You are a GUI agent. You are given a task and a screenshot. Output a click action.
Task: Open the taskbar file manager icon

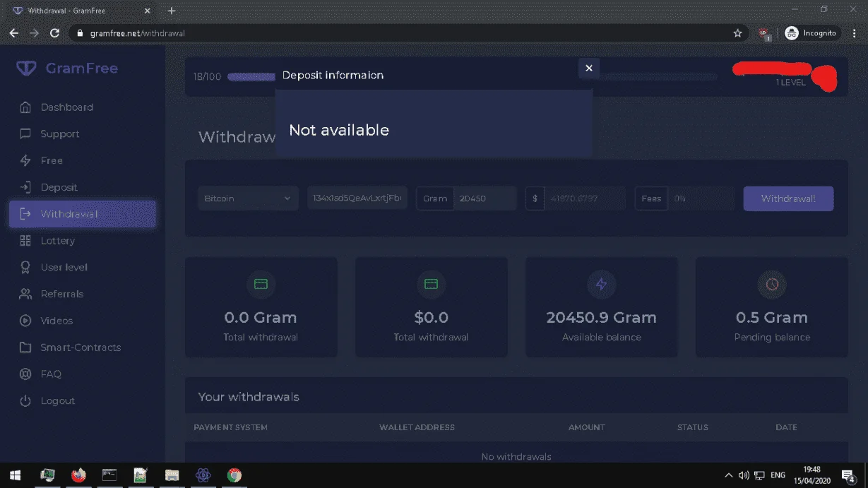click(x=172, y=475)
